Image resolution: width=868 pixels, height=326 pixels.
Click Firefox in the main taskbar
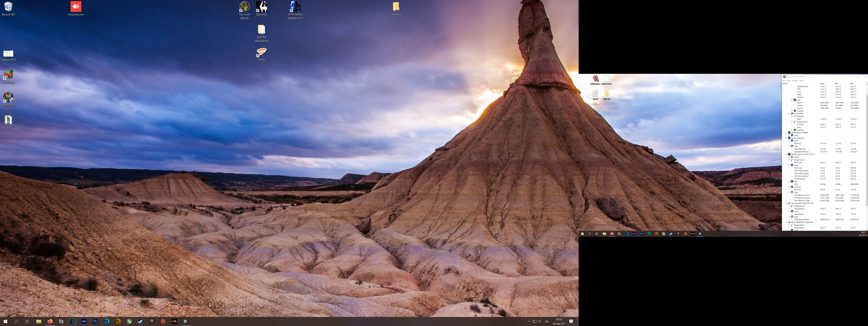[x=50, y=321]
